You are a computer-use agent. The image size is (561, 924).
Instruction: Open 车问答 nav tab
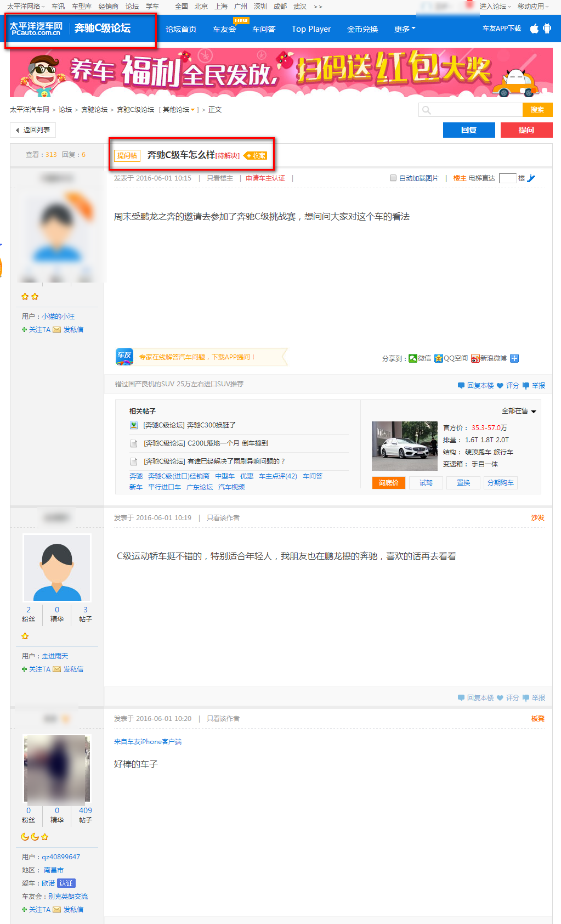coord(264,29)
